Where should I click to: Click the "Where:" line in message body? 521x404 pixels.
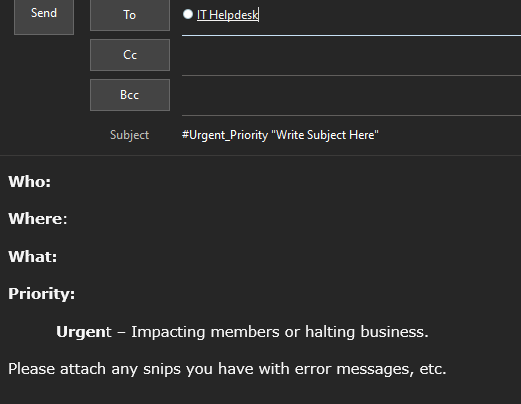pyautogui.click(x=38, y=219)
